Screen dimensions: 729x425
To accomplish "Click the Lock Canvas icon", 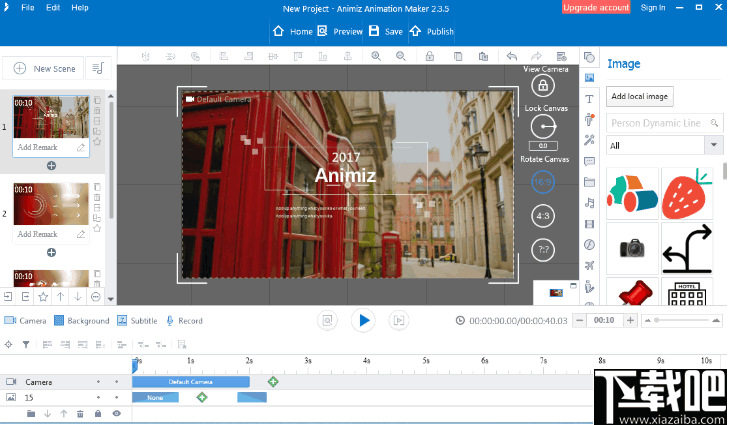I will click(x=543, y=86).
